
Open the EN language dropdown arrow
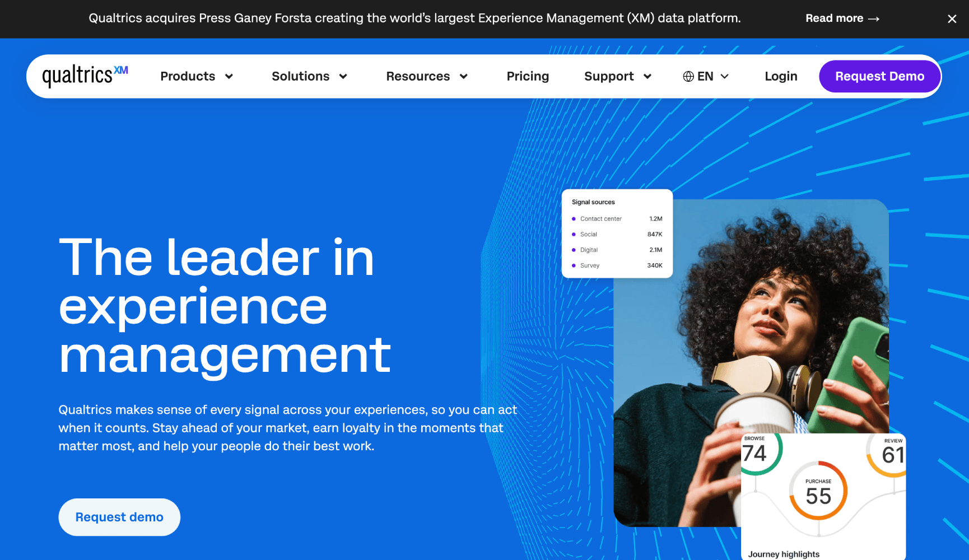point(725,77)
